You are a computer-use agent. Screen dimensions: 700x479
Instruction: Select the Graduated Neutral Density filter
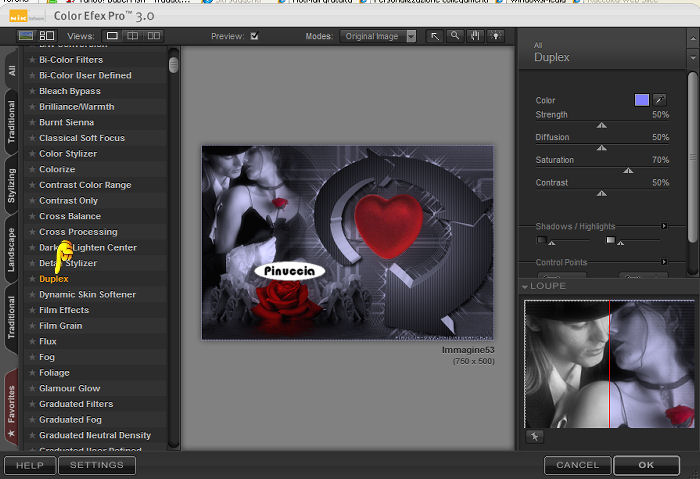click(x=95, y=435)
